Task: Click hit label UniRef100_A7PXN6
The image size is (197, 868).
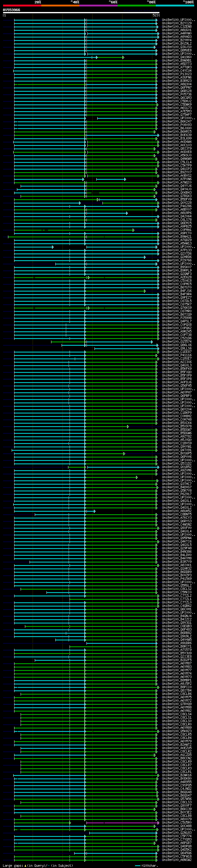Action: pyautogui.click(x=177, y=179)
